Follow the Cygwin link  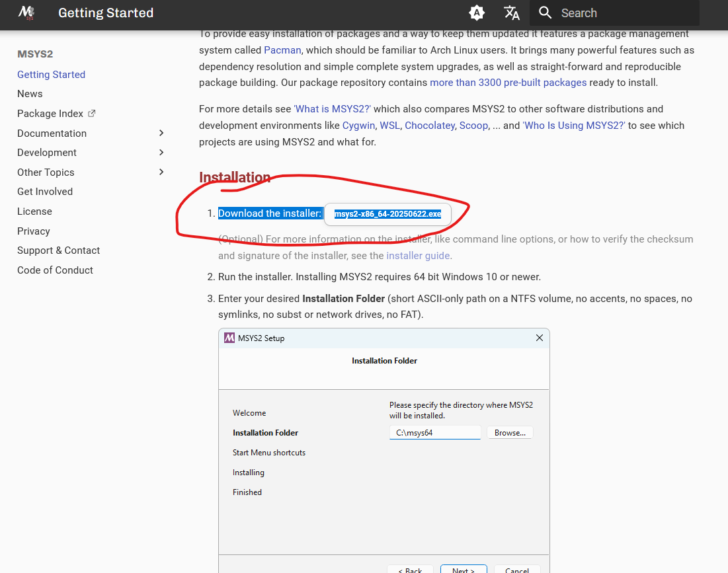(358, 126)
